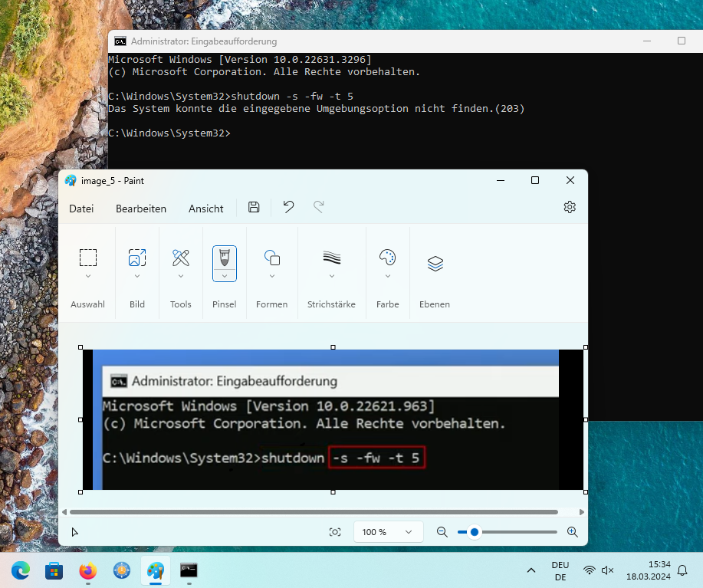Minimize the Paint window
The width and height of the screenshot is (703, 588).
coord(501,180)
